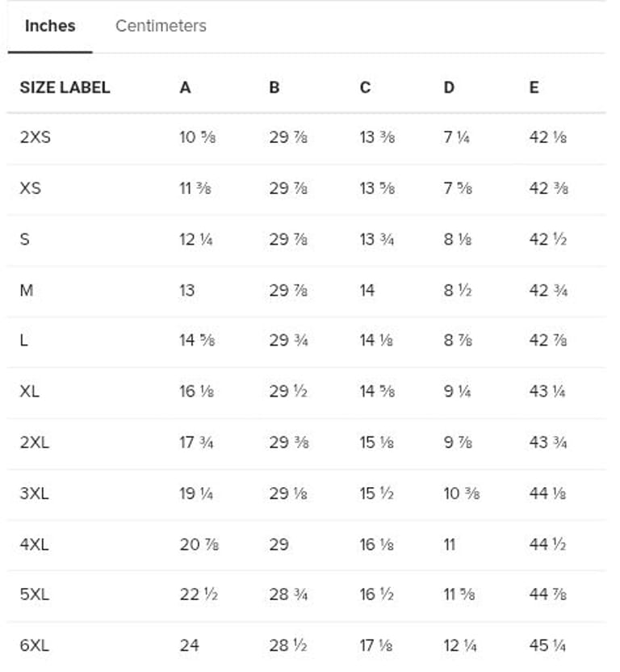Switch to the Centimeters tab
Viewport: 620px width, 672px height.
tap(161, 26)
